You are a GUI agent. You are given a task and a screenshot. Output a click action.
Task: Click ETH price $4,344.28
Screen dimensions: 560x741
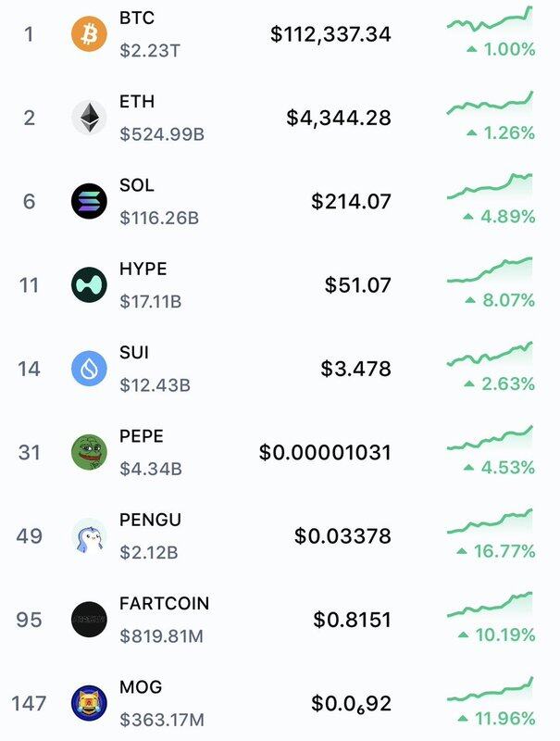coord(339,119)
